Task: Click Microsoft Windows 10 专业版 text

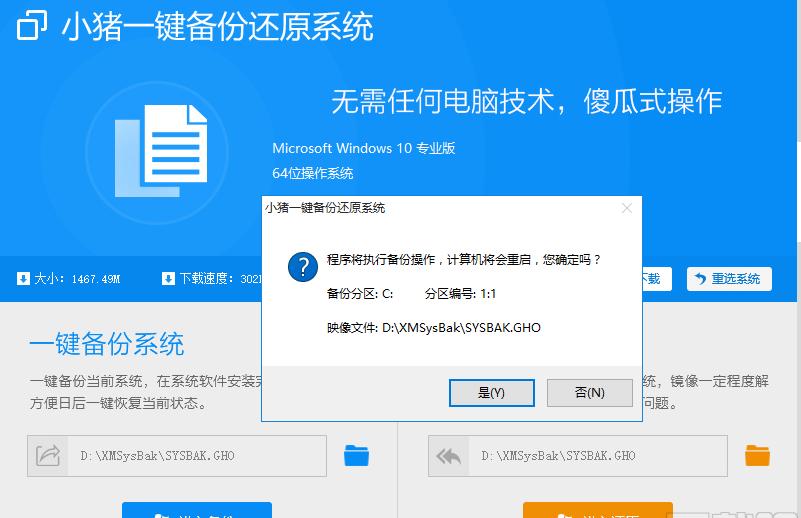Action: [x=364, y=148]
